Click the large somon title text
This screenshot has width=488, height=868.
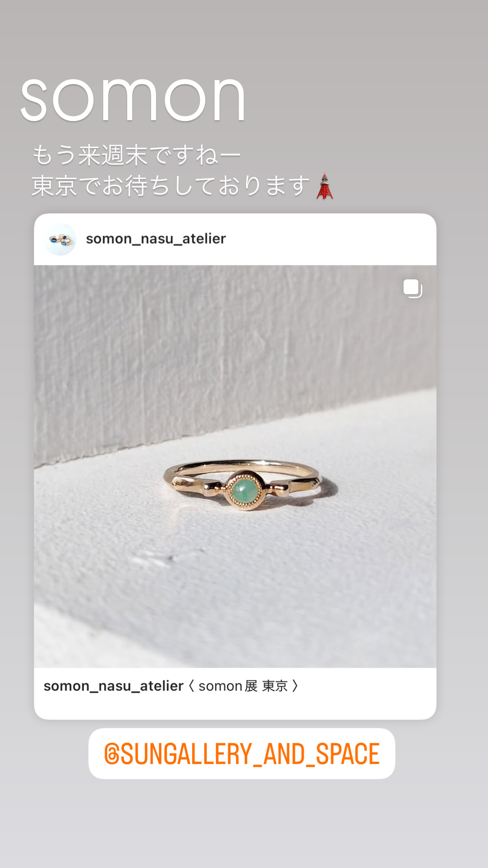133,99
